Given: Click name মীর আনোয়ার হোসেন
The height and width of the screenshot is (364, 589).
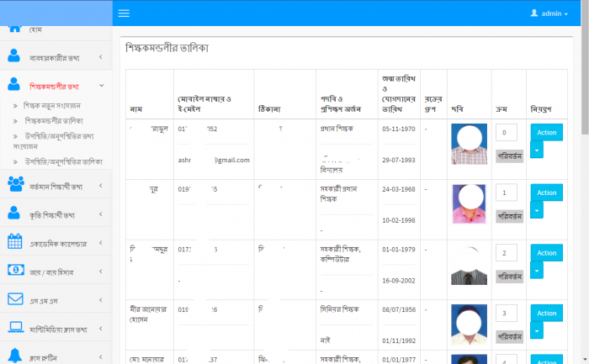Looking at the screenshot, I should coord(148,314).
